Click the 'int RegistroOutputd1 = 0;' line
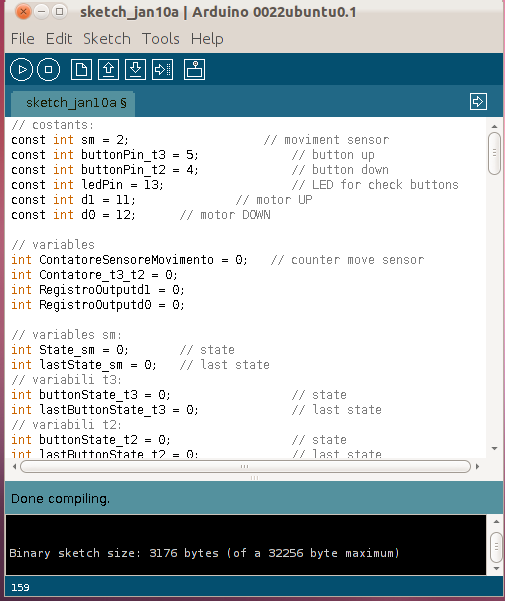Viewport: 505px width, 601px height. pos(98,290)
